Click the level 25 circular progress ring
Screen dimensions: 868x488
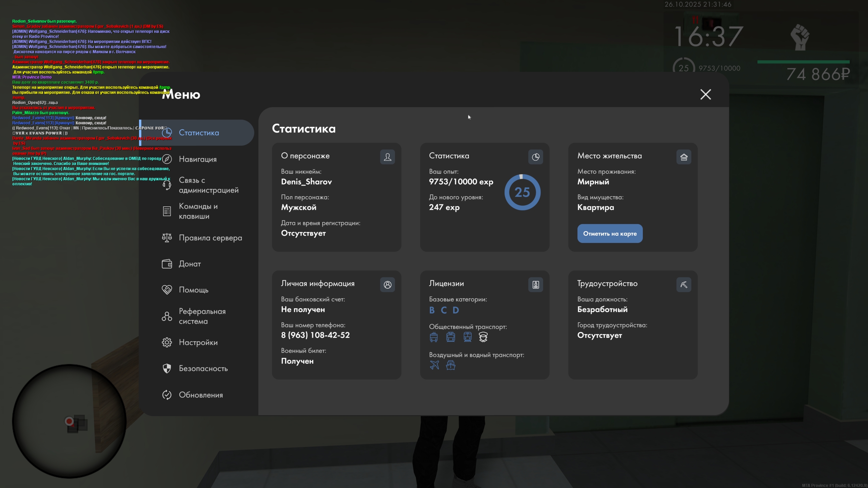tap(522, 192)
